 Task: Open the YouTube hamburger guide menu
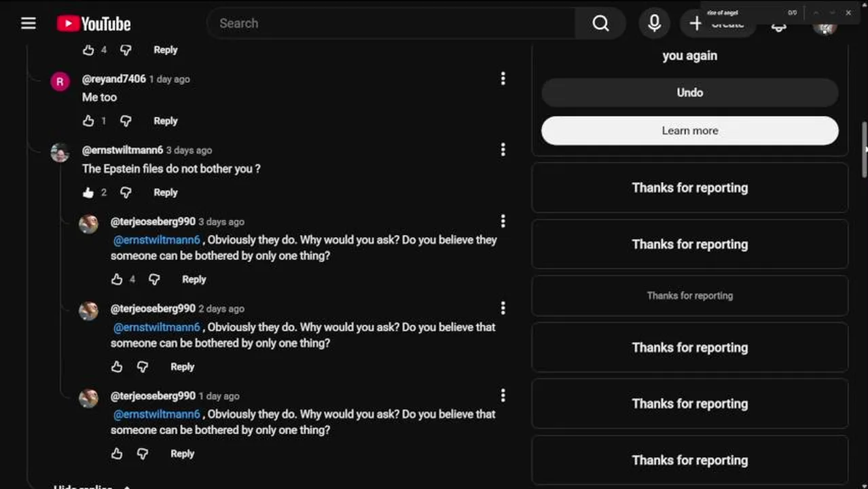pos(28,24)
